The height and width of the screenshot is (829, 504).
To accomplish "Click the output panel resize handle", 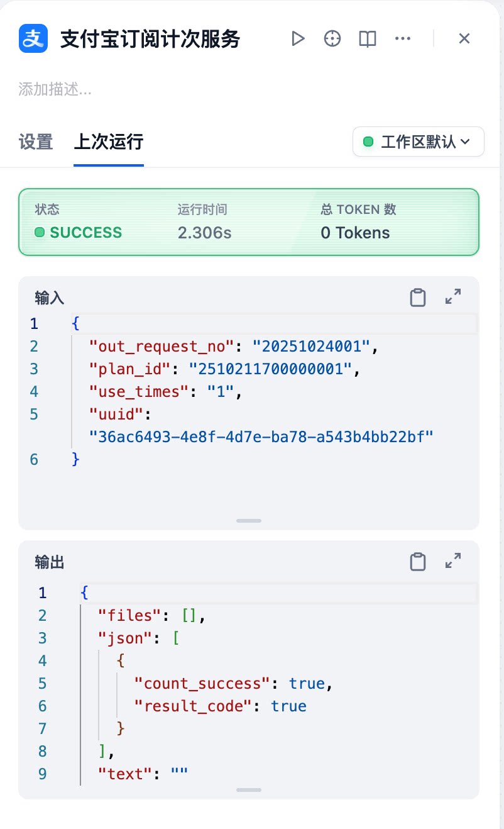I will click(x=249, y=790).
